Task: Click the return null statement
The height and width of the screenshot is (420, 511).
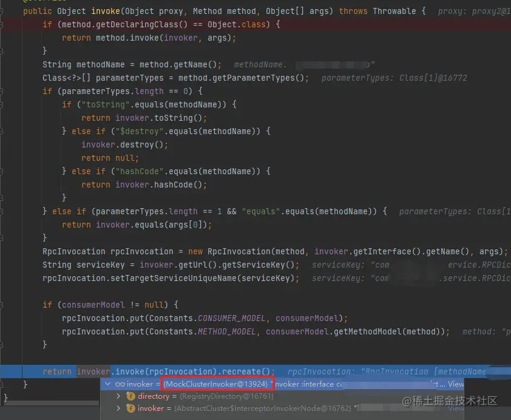Action: coord(110,158)
